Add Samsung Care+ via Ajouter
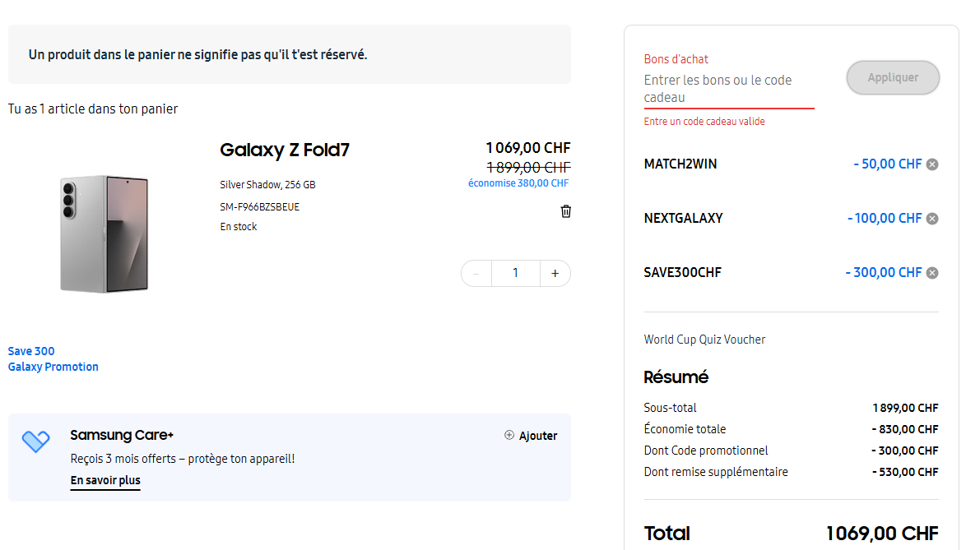 (531, 436)
